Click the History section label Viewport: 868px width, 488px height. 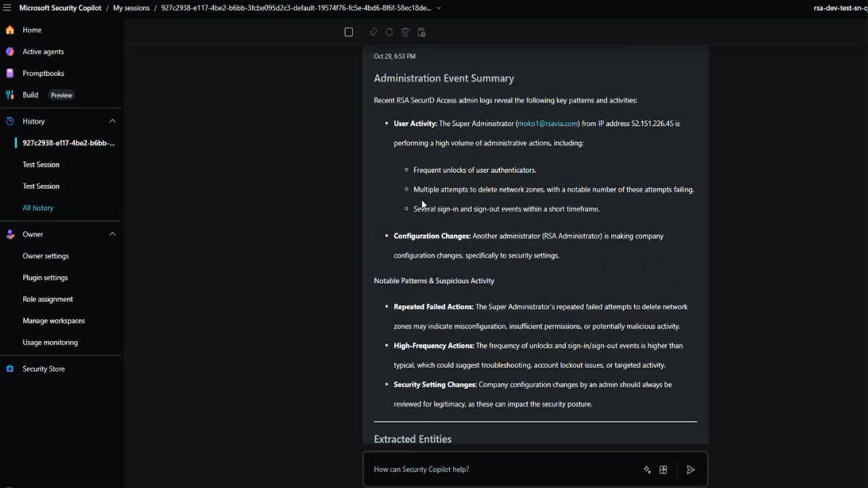33,121
